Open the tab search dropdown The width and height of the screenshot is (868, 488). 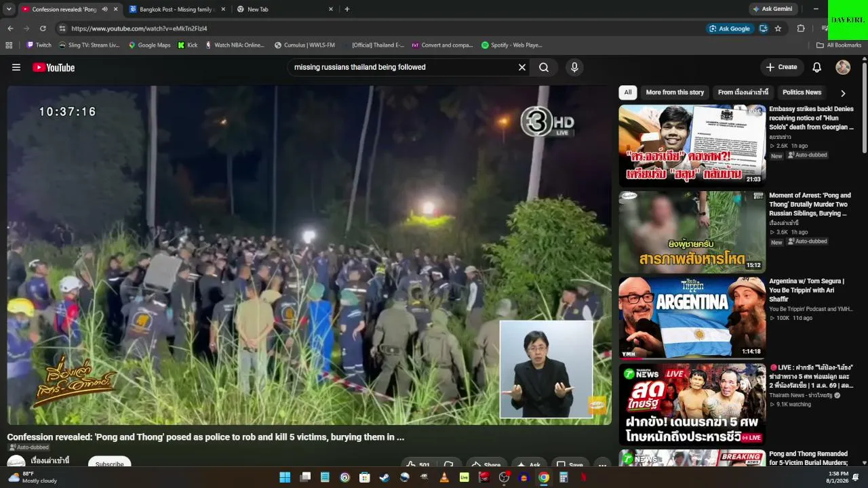[x=9, y=9]
